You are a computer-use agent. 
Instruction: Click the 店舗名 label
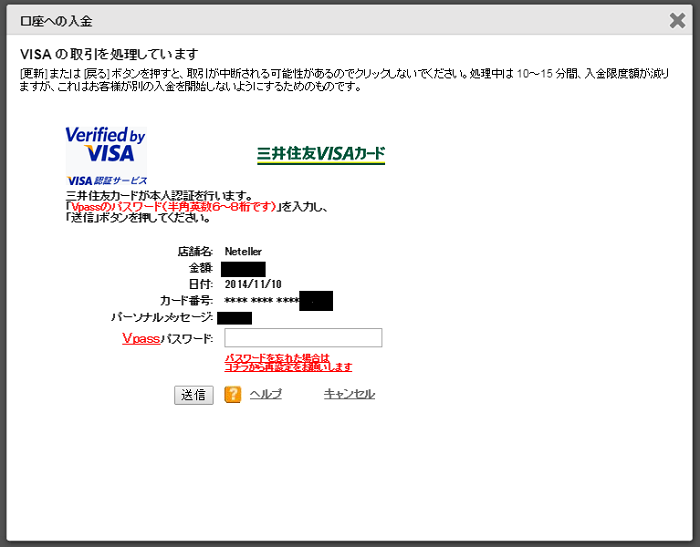195,251
